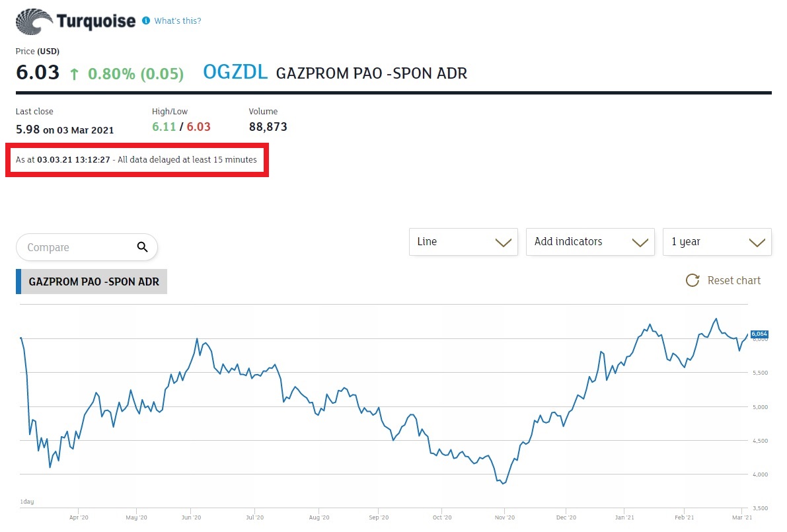
Task: Click the Reset chart circular arrow icon
Action: click(x=693, y=281)
